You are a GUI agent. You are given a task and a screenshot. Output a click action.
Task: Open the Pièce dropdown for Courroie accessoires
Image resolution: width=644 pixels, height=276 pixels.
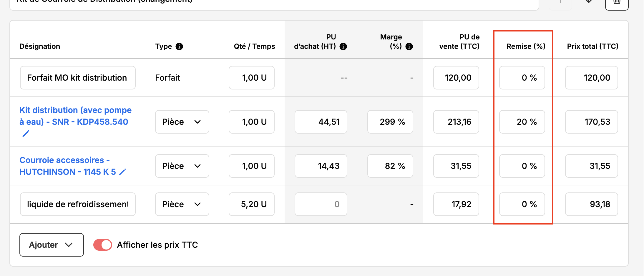pos(182,166)
